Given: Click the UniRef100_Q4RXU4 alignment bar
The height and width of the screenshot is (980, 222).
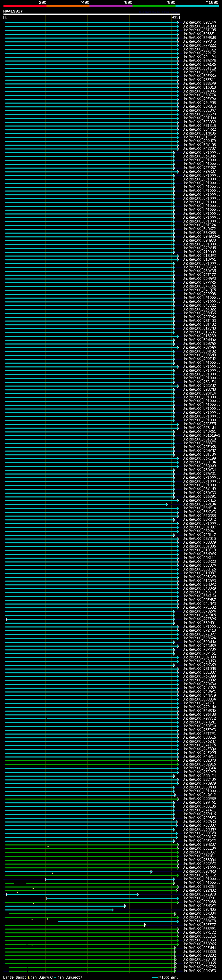Looking at the screenshot, I should [x=86, y=504].
